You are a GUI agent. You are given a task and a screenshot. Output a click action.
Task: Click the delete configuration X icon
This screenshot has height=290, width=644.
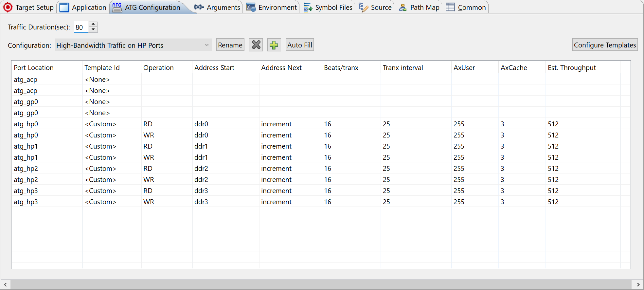256,45
